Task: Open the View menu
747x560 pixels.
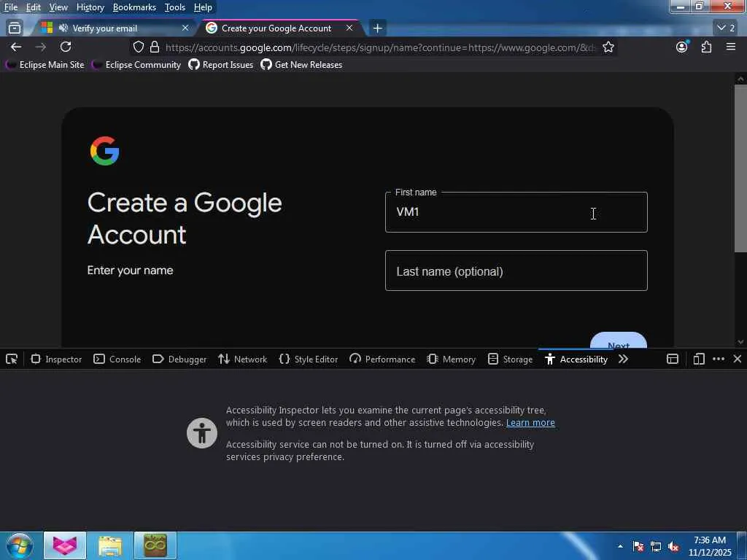Action: tap(58, 7)
